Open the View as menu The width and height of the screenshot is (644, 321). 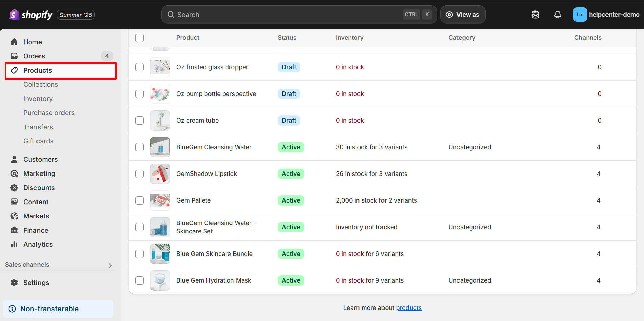click(463, 15)
